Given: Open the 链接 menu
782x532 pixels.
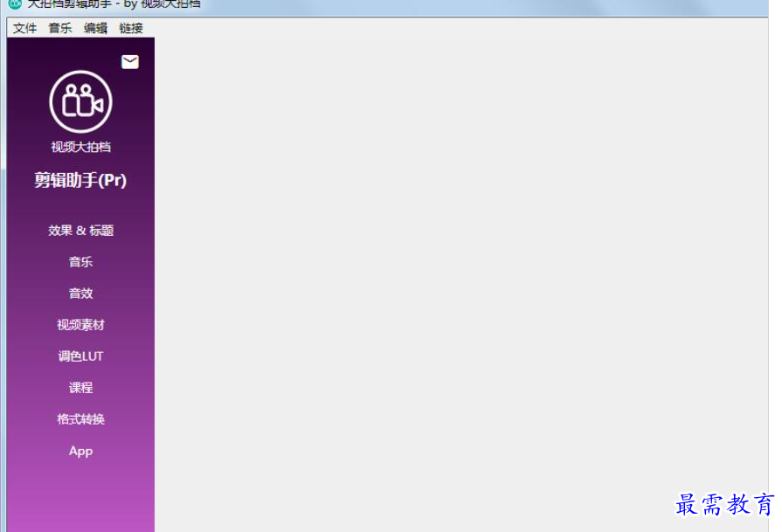Looking at the screenshot, I should pyautogui.click(x=131, y=28).
